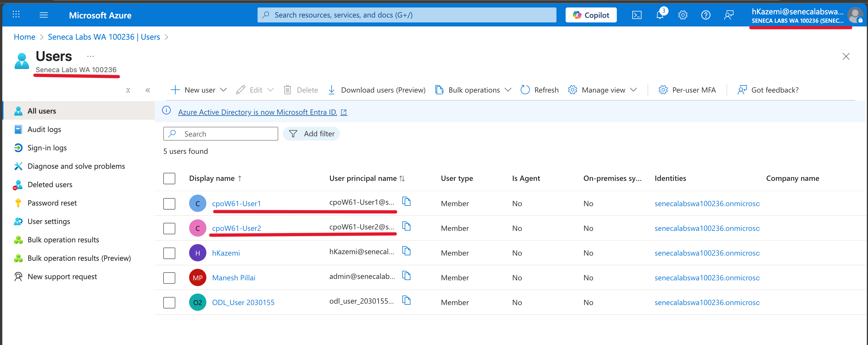
Task: Delete selected users button
Action: 301,90
